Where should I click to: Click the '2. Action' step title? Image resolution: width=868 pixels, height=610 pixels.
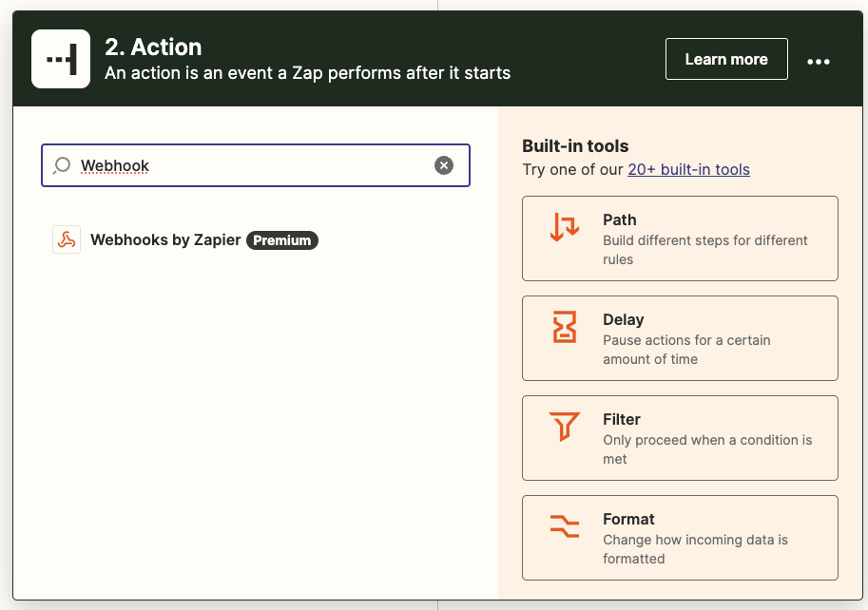[x=153, y=47]
